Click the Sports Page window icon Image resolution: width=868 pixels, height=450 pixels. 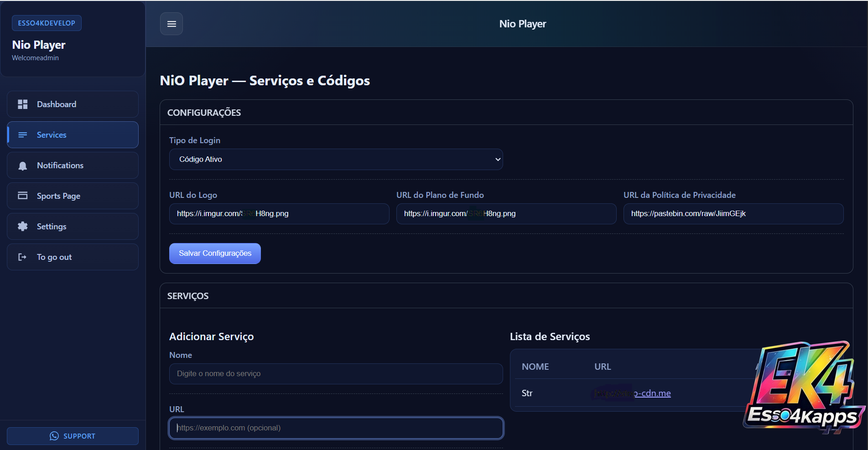click(22, 196)
